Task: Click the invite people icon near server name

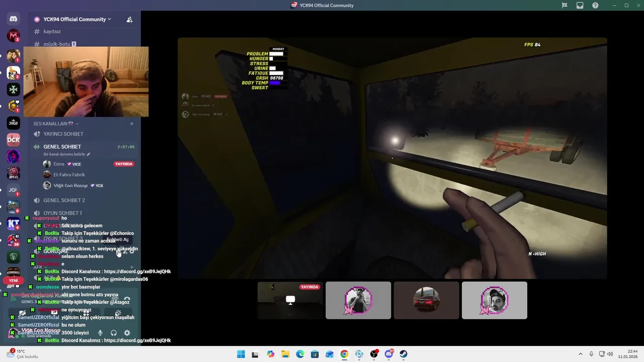Action: 129,20
